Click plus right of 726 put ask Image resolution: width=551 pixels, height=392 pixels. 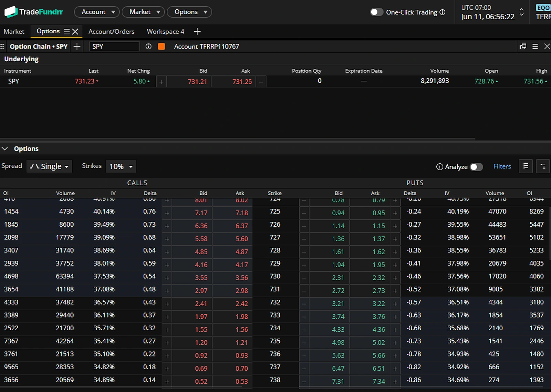coord(395,226)
